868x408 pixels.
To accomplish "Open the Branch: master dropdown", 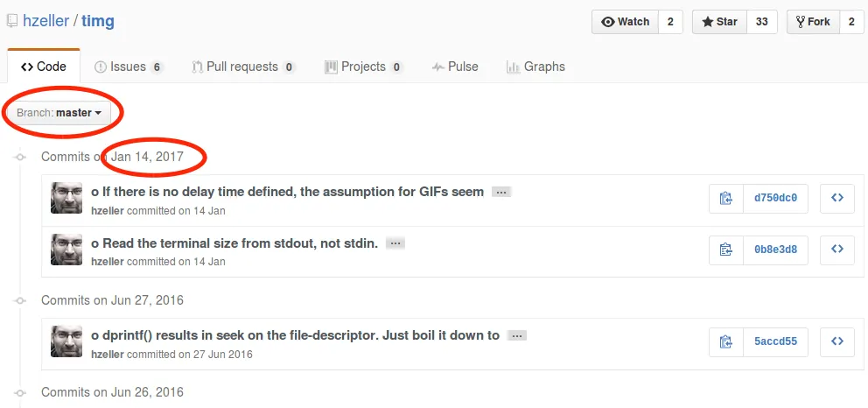I will click(59, 113).
